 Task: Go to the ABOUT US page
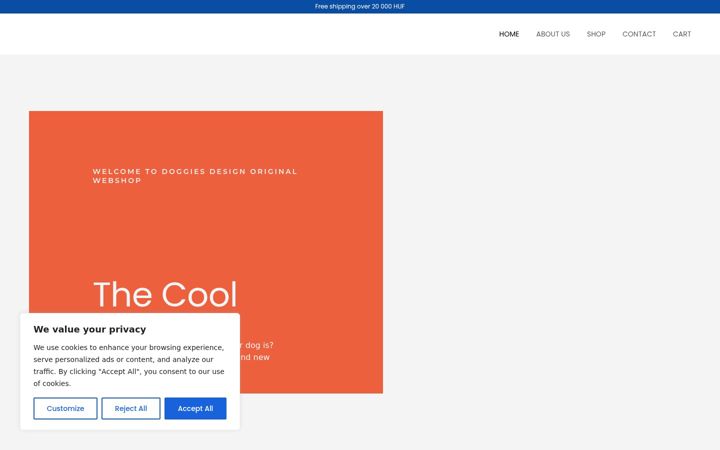[553, 34]
